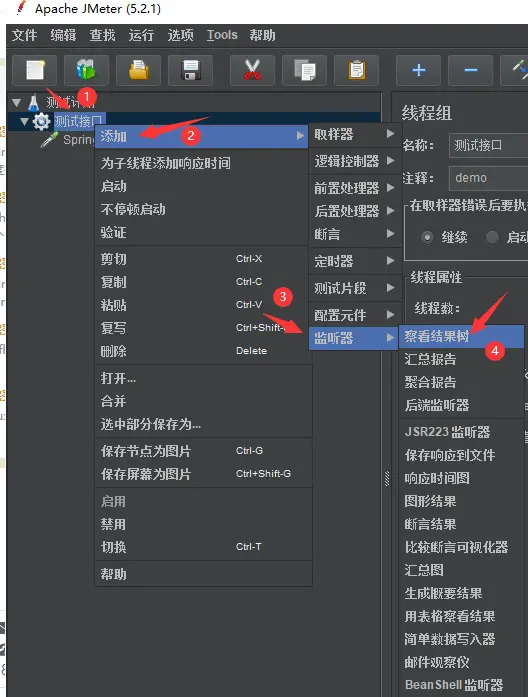Select 聚合报告 listener
The width and height of the screenshot is (528, 697).
point(461,382)
